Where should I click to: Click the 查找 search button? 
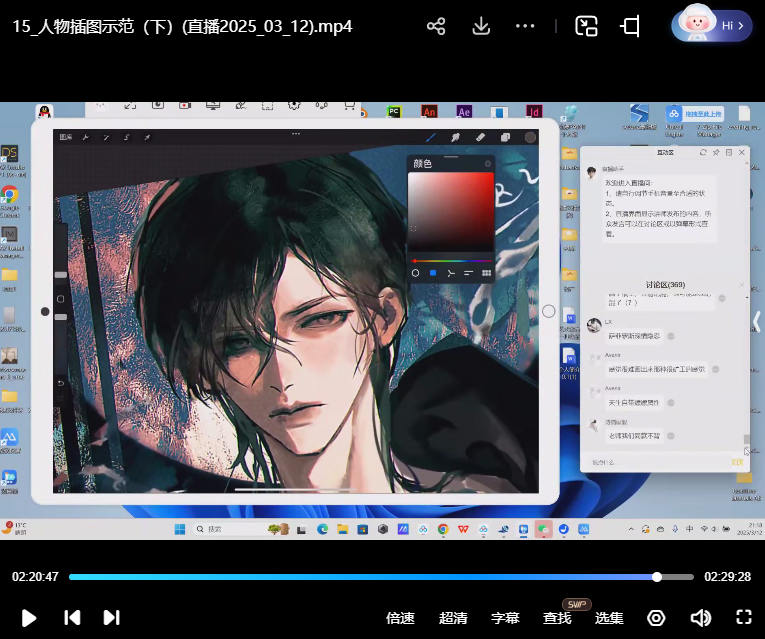pos(557,618)
